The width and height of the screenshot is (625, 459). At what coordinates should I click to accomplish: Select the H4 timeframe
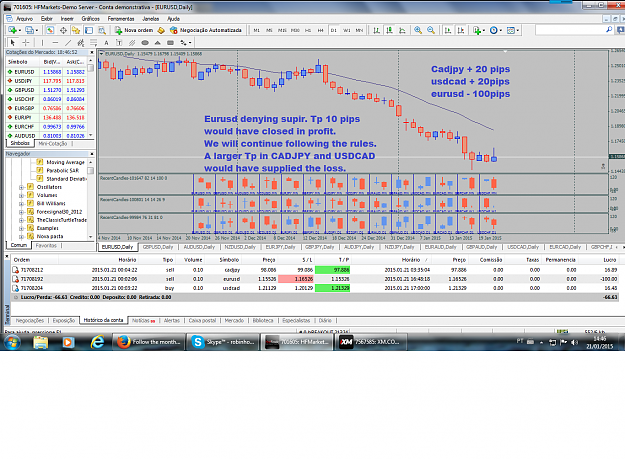[x=320, y=30]
